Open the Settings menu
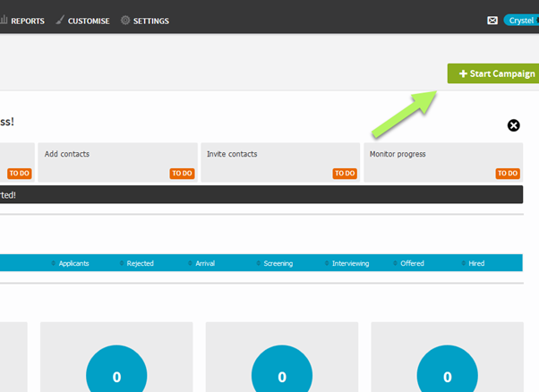539x392 pixels. click(x=150, y=21)
